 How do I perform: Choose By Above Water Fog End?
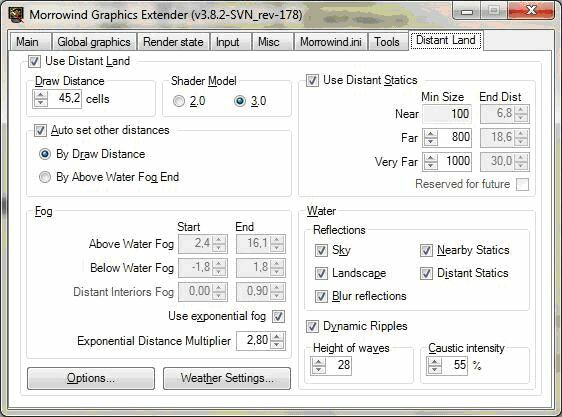point(45,177)
